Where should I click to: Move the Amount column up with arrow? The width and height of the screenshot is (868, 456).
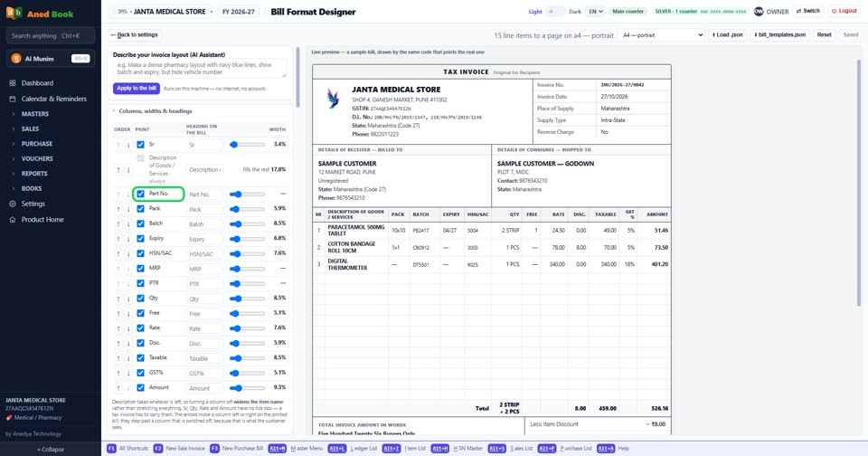pyautogui.click(x=118, y=388)
